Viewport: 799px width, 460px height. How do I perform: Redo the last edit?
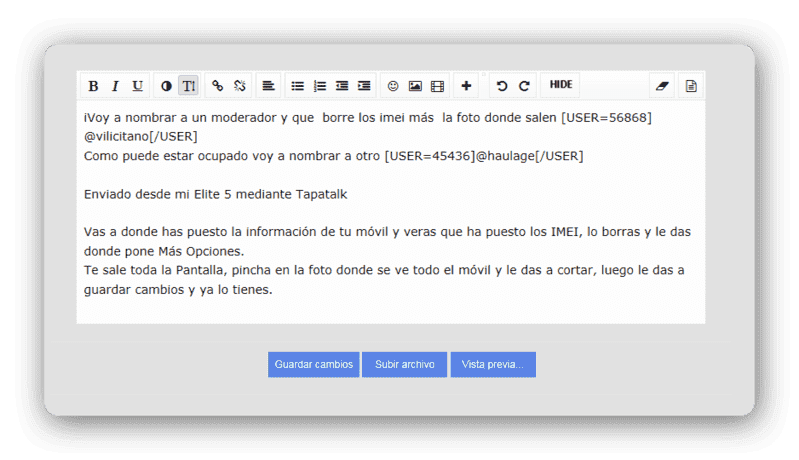pos(524,86)
